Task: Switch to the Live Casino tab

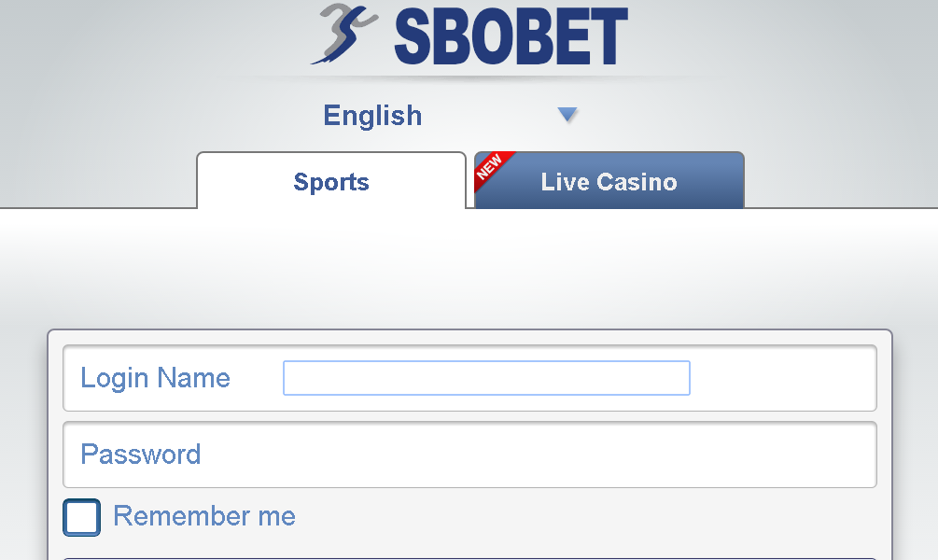Action: pyautogui.click(x=609, y=181)
